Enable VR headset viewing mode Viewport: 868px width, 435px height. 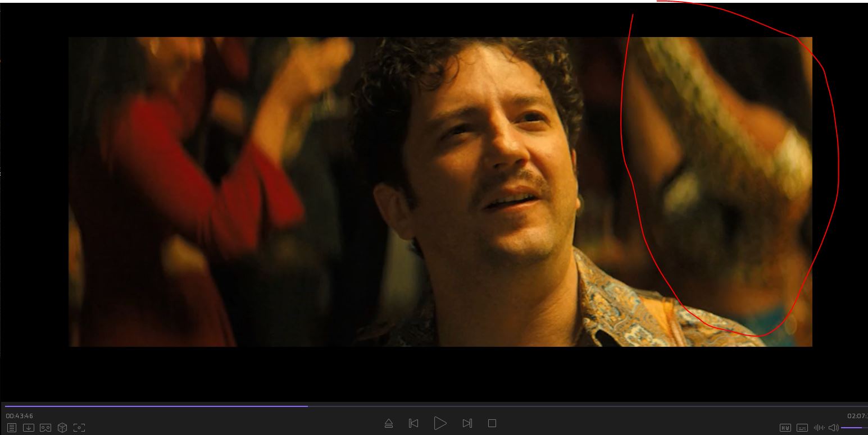click(x=46, y=428)
